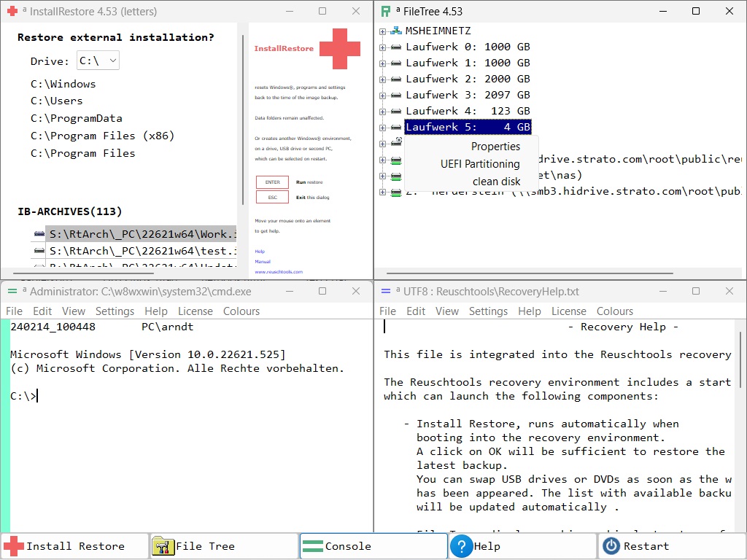This screenshot has width=747, height=560.
Task: Click the drive icon of the test archive row
Action: [x=39, y=251]
